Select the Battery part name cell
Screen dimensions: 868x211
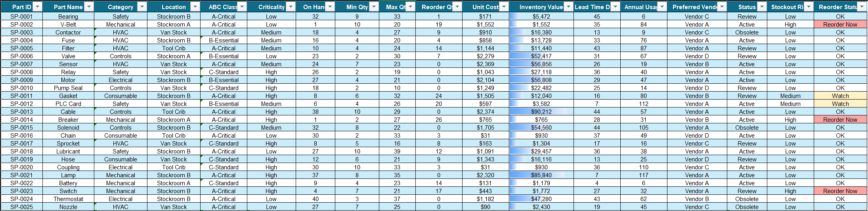[x=68, y=183]
